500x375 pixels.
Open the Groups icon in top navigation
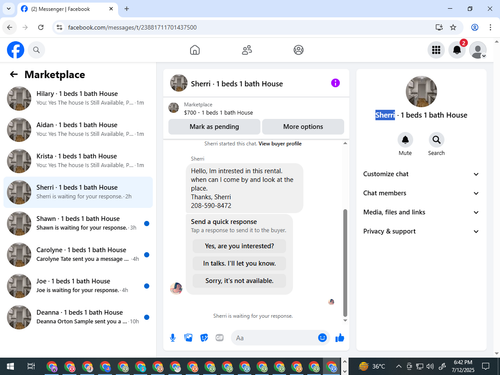tap(298, 50)
